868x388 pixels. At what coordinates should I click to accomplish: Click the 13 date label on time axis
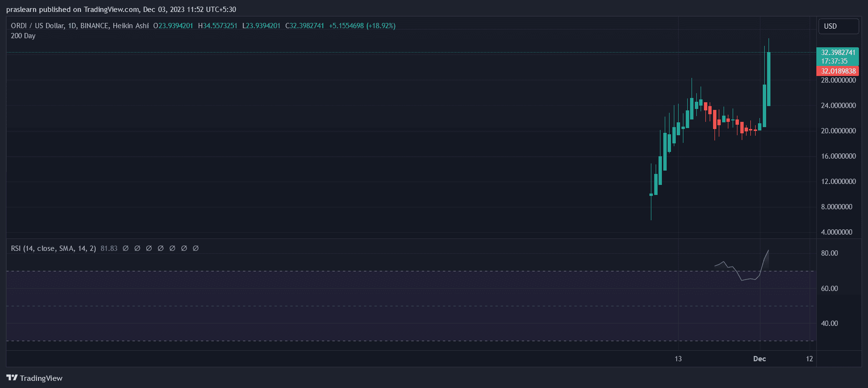[x=678, y=359]
